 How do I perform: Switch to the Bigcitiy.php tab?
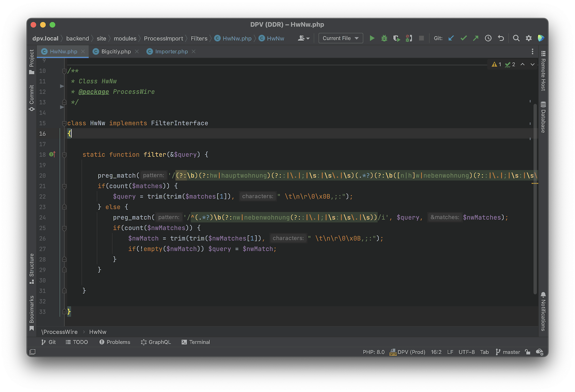[116, 52]
